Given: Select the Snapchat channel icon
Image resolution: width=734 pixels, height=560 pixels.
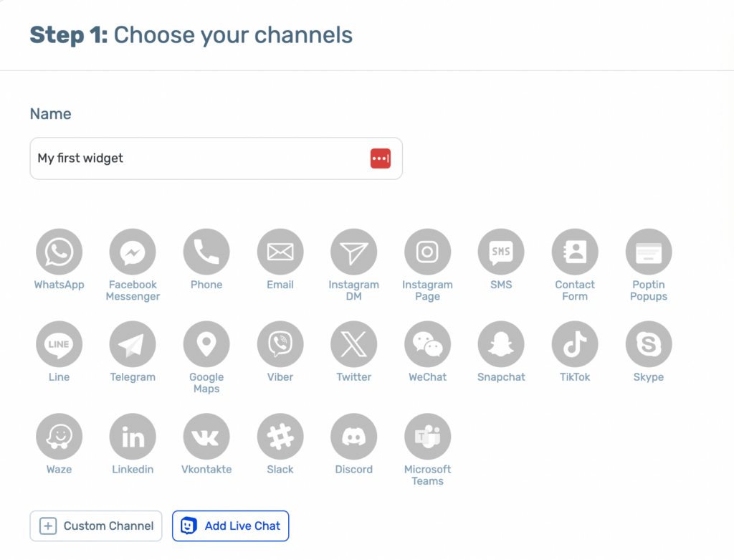Looking at the screenshot, I should [501, 345].
